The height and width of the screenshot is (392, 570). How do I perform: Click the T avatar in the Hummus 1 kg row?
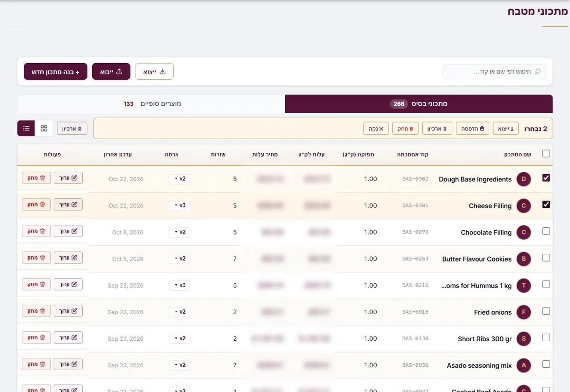[523, 286]
